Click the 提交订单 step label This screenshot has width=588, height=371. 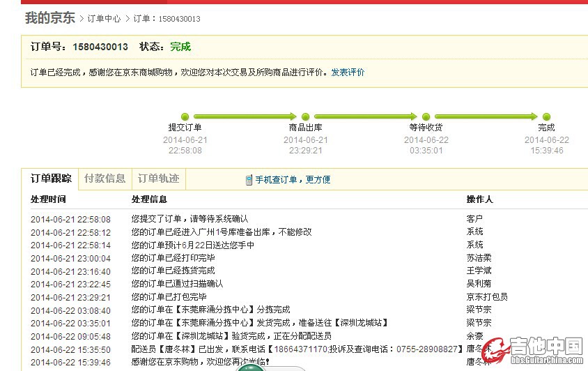tap(185, 128)
